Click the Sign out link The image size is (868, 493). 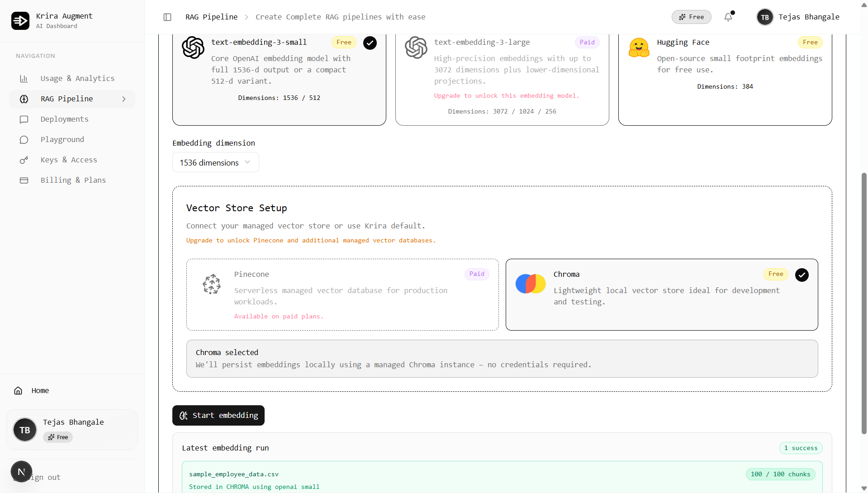point(45,478)
